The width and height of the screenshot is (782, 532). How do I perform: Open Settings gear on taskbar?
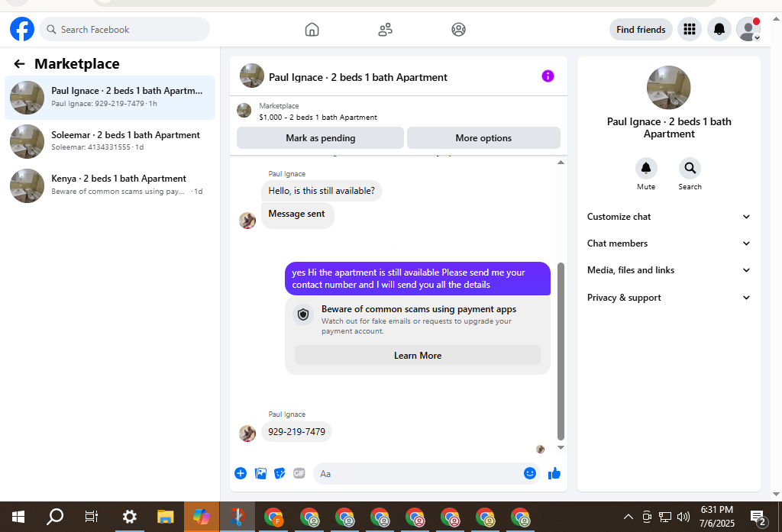pyautogui.click(x=129, y=517)
